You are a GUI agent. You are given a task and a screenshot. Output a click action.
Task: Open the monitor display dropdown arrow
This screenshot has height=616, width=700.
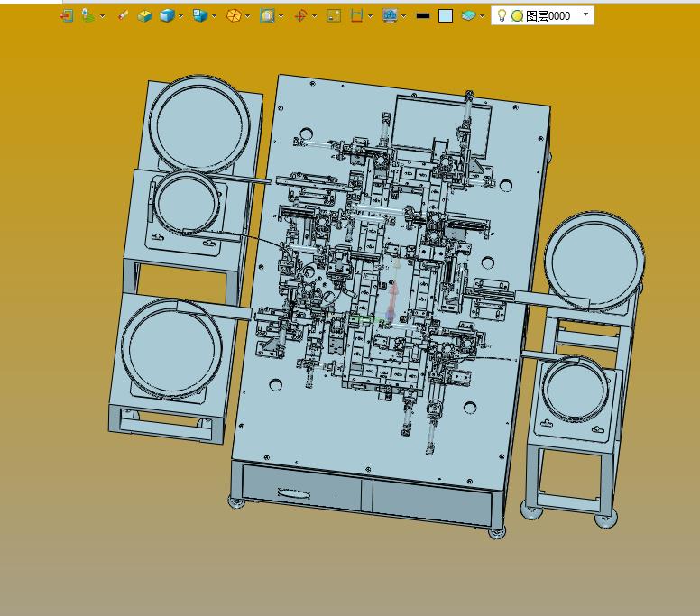(404, 16)
